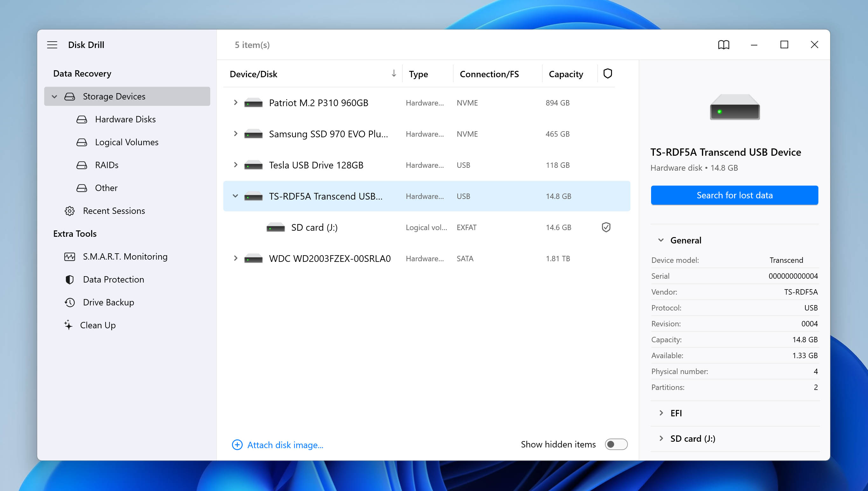Screen dimensions: 868x491
Task: Click the Clean Up icon
Action: tap(69, 325)
